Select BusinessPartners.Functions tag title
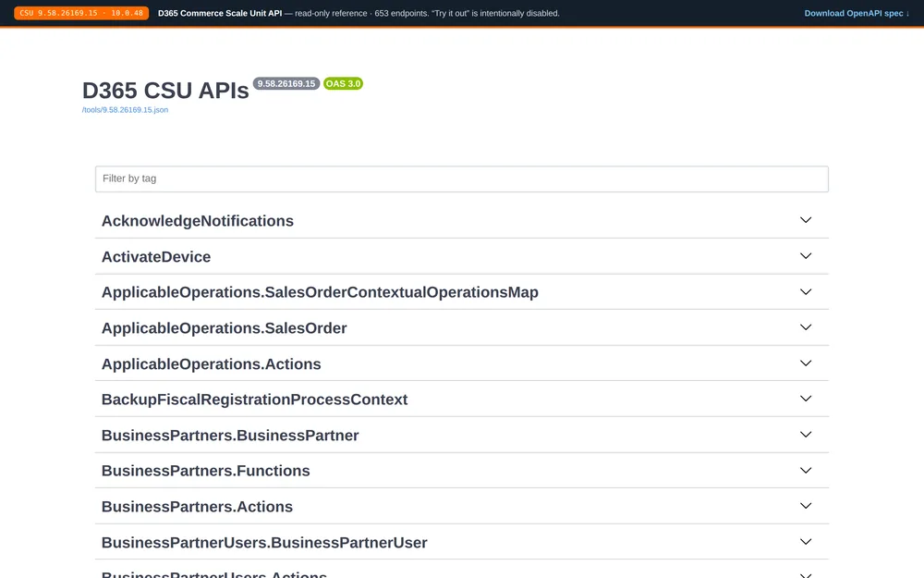 206,471
